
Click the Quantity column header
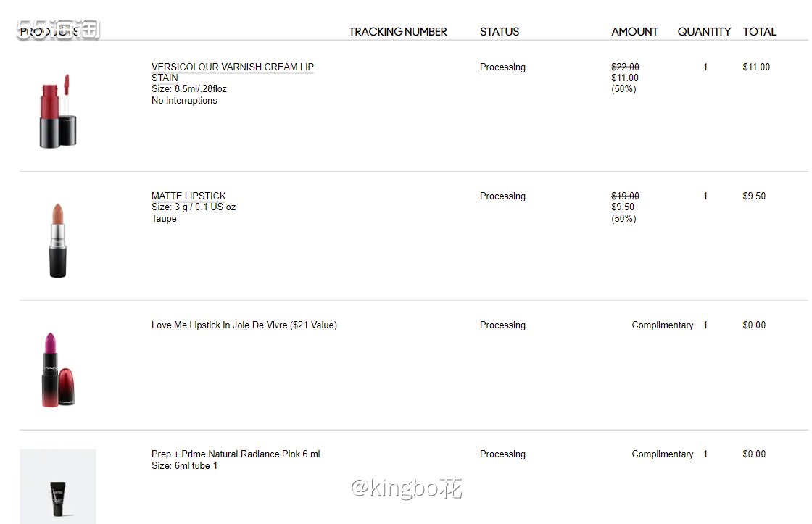pos(704,32)
